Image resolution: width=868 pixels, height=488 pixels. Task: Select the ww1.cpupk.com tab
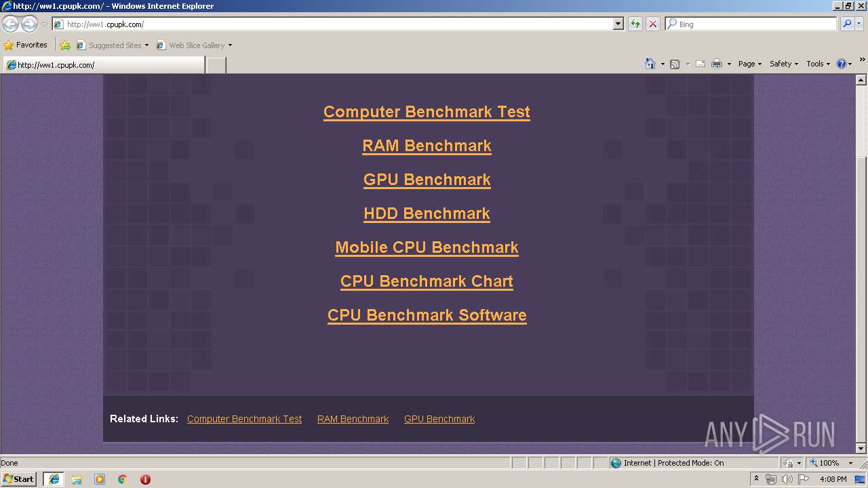click(x=104, y=65)
